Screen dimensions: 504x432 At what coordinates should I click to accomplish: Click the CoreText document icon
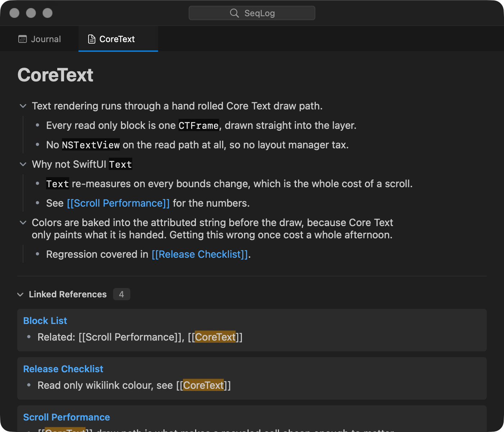[92, 39]
